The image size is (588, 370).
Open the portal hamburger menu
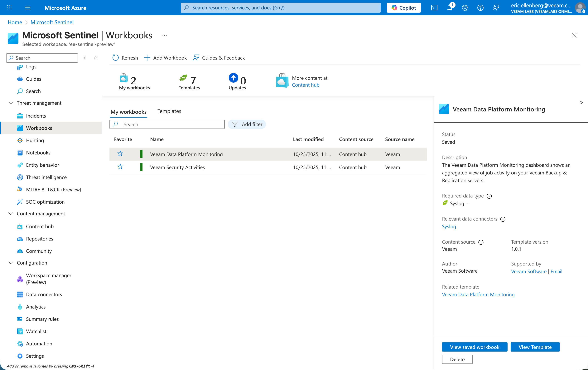pyautogui.click(x=28, y=8)
